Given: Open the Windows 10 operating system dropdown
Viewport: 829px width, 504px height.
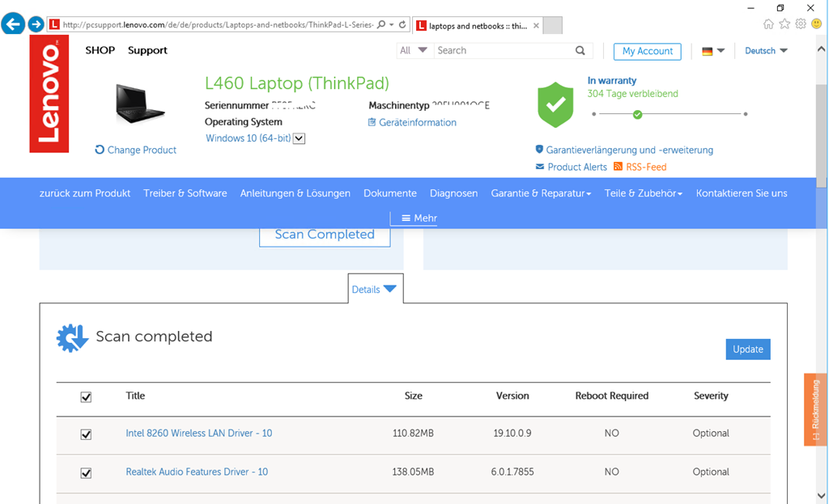Looking at the screenshot, I should (x=299, y=139).
